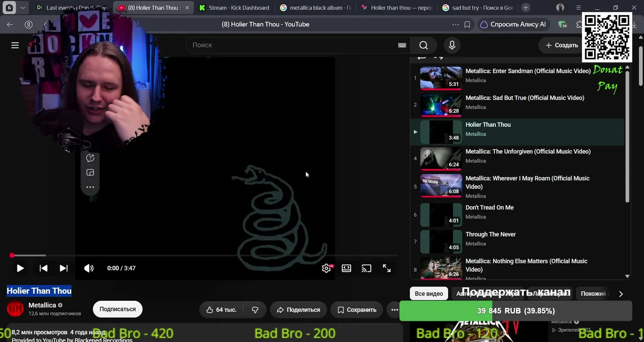
Task: Switch to the Stream - Kick Dashboard tab
Action: [234, 8]
